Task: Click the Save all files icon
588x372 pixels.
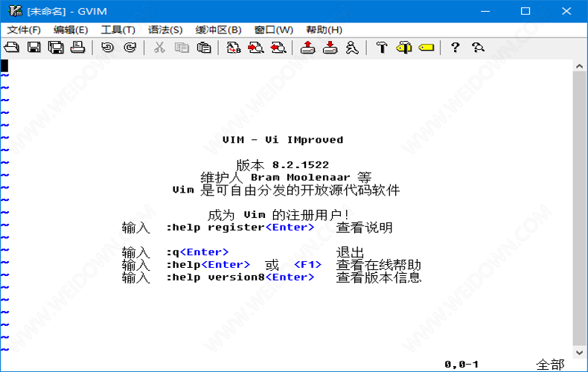Action: tap(56, 48)
